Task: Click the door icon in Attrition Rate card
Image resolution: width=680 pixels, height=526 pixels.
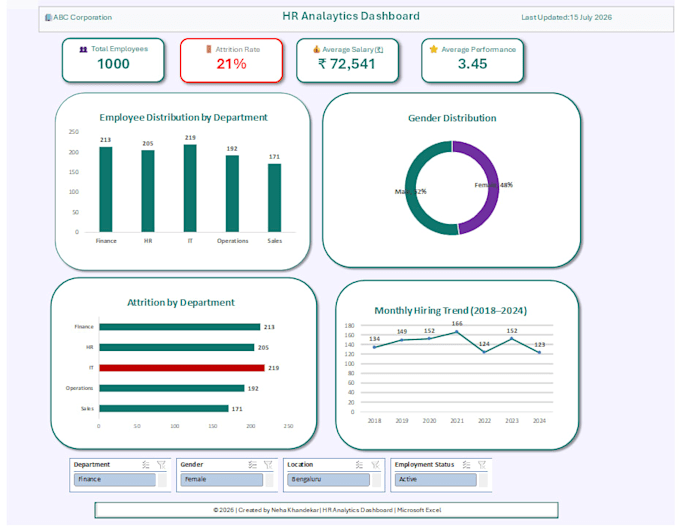Action: 209,49
